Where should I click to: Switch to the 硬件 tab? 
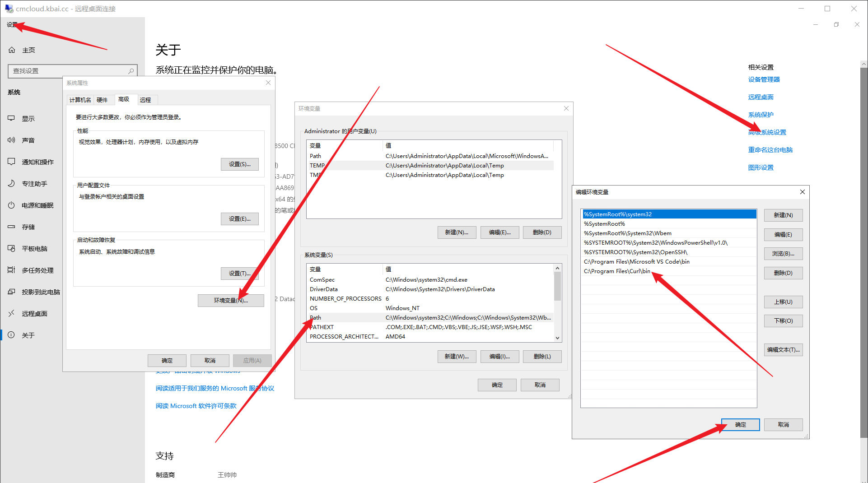[x=103, y=100]
